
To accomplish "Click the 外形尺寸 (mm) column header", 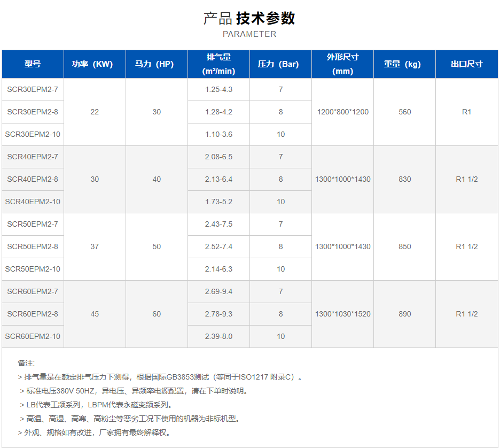I will pos(342,64).
